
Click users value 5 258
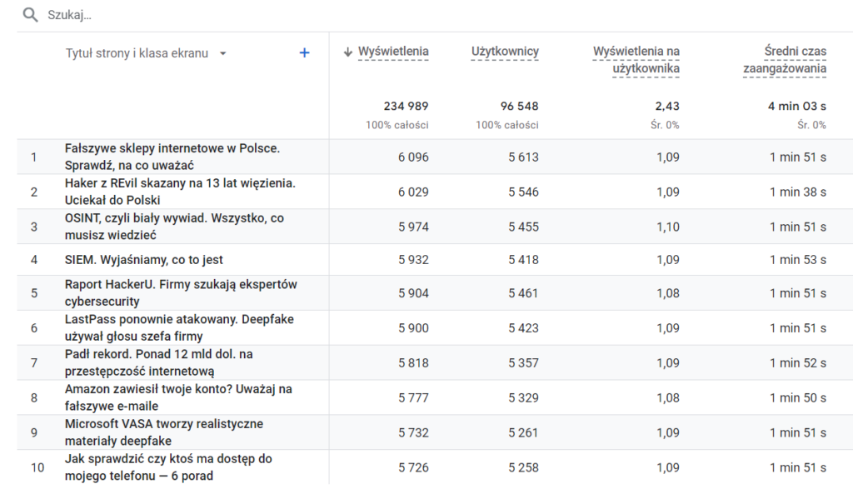[523, 467]
